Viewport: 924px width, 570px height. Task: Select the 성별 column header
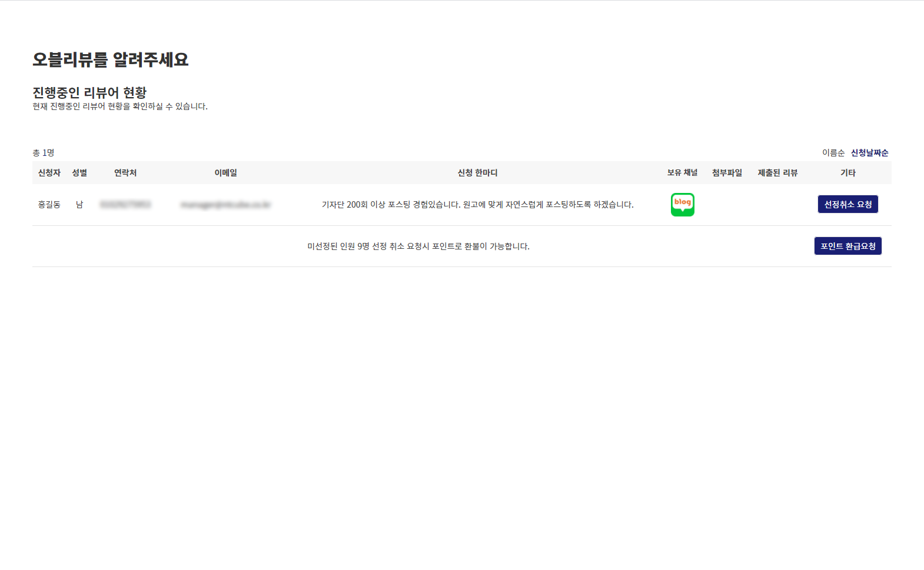click(x=79, y=173)
